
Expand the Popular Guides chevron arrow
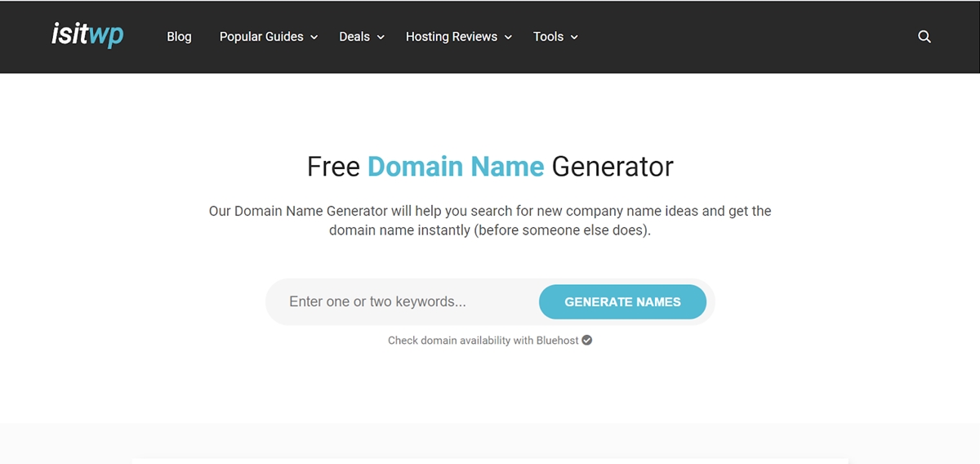314,38
